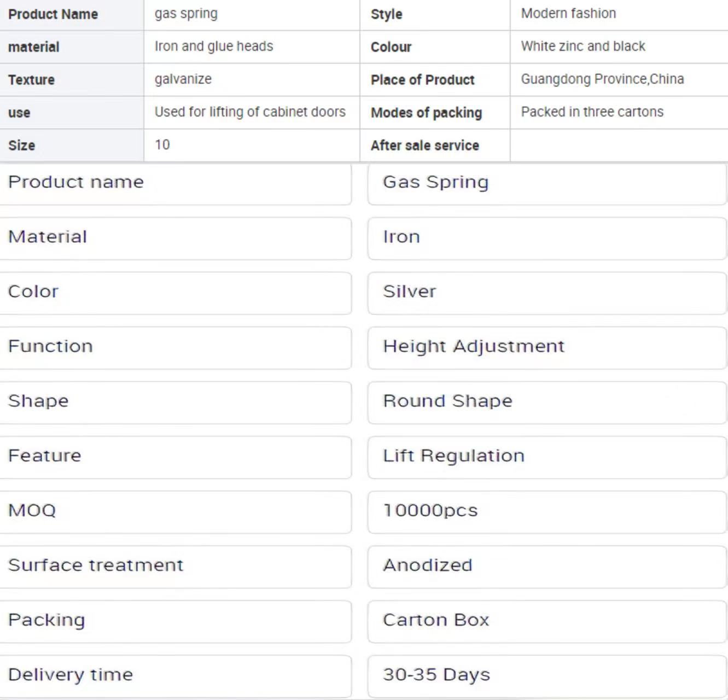The image size is (728, 700).
Task: Click the 'Anodized' surface treatment field
Action: 547,567
